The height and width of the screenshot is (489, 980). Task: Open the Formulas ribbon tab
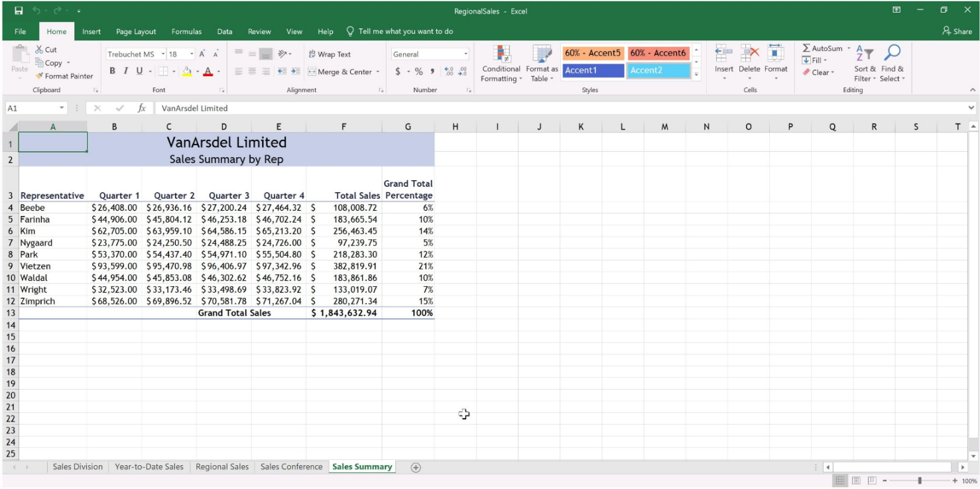click(x=186, y=31)
